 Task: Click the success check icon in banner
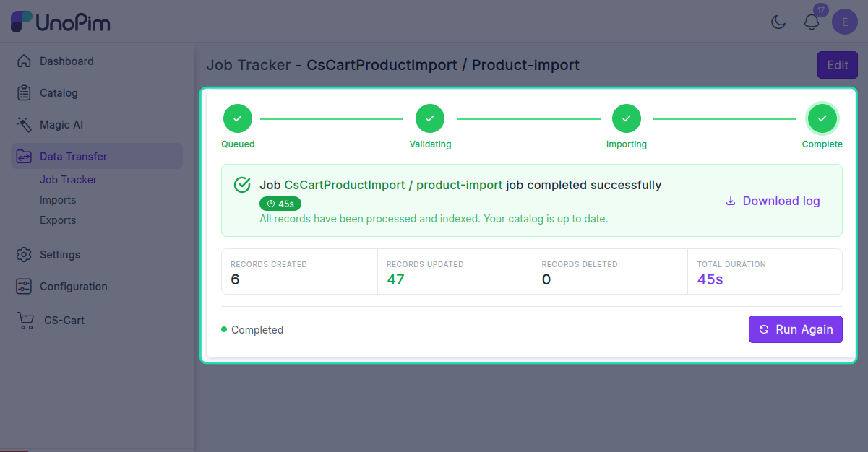click(243, 185)
